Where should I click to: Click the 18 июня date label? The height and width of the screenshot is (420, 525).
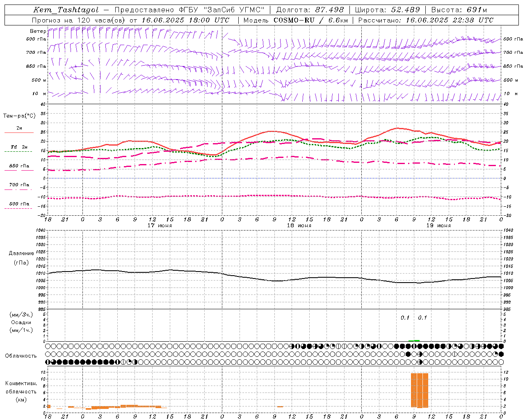pos(299,226)
